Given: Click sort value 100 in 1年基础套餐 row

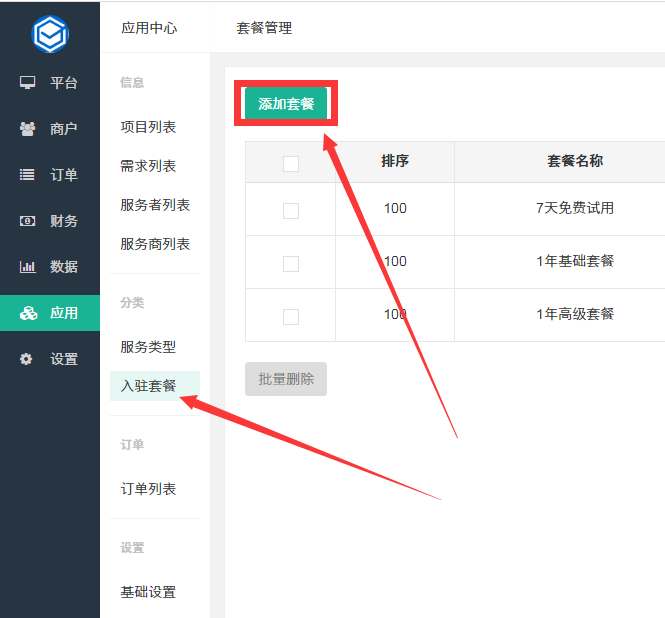Looking at the screenshot, I should coord(395,261).
